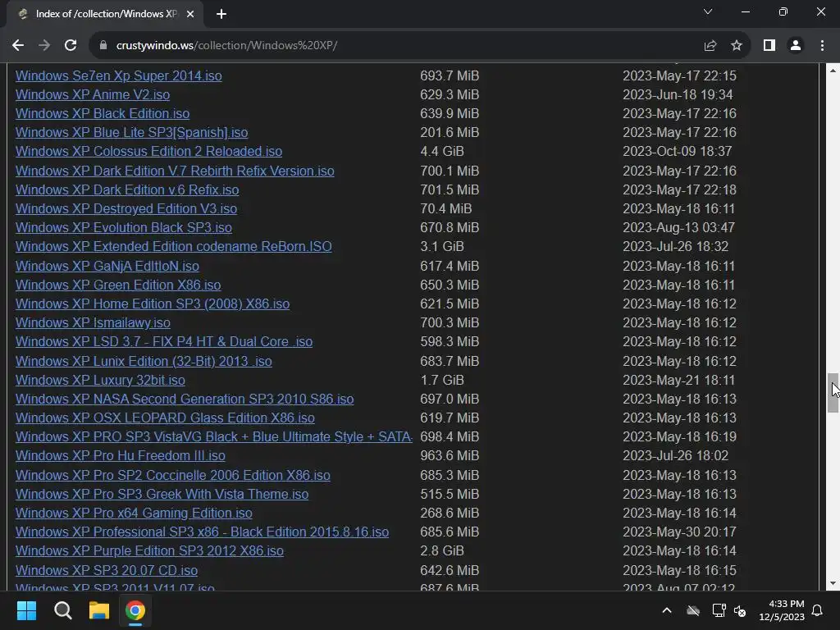Open Chrome three-dot menu
840x630 pixels.
coord(822,46)
